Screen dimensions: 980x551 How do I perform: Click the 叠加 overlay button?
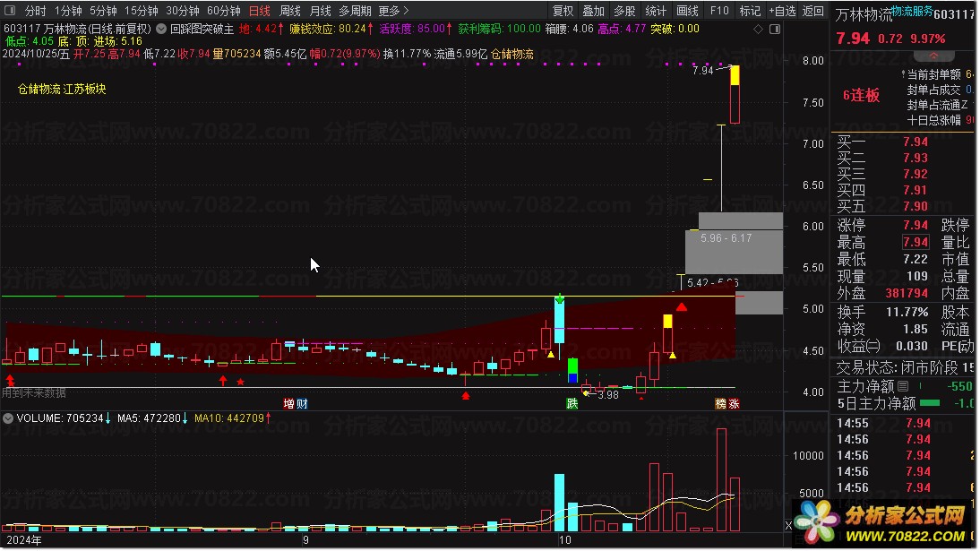pyautogui.click(x=593, y=11)
